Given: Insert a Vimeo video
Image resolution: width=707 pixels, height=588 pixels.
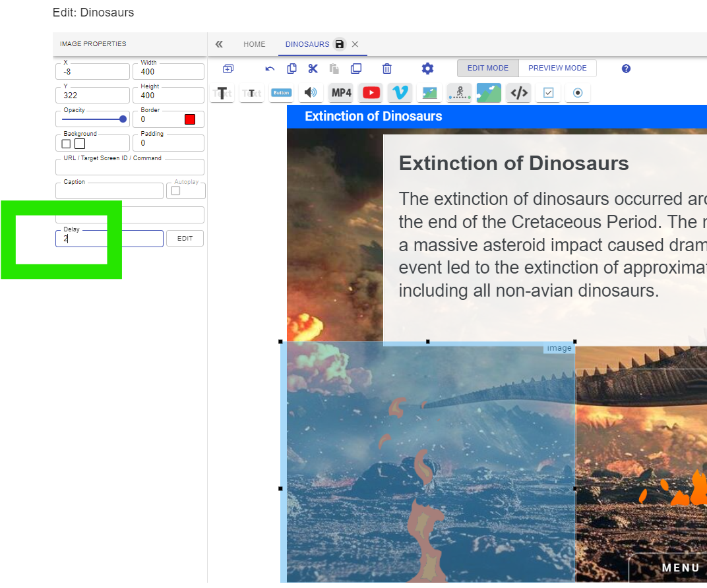Looking at the screenshot, I should [x=400, y=93].
